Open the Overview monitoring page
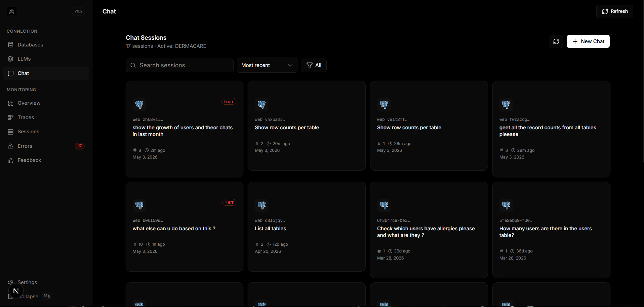The height and width of the screenshot is (307, 644). tap(46, 103)
